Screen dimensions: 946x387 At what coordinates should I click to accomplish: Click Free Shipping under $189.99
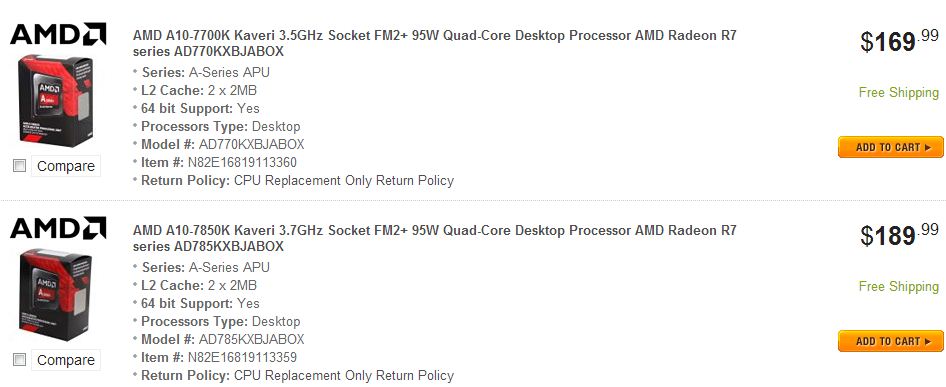tap(899, 286)
